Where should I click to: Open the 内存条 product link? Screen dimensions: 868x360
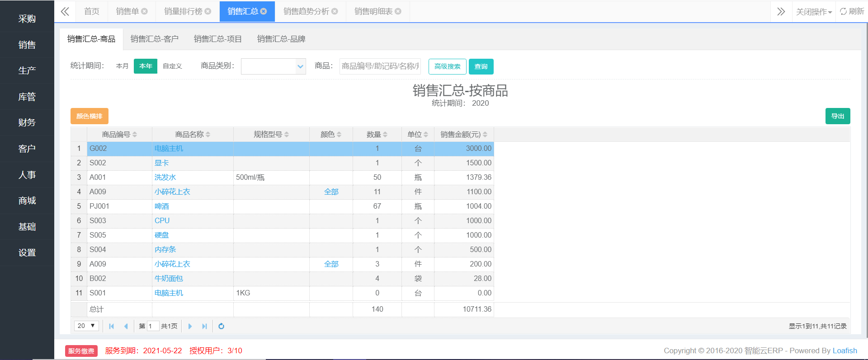click(x=165, y=250)
